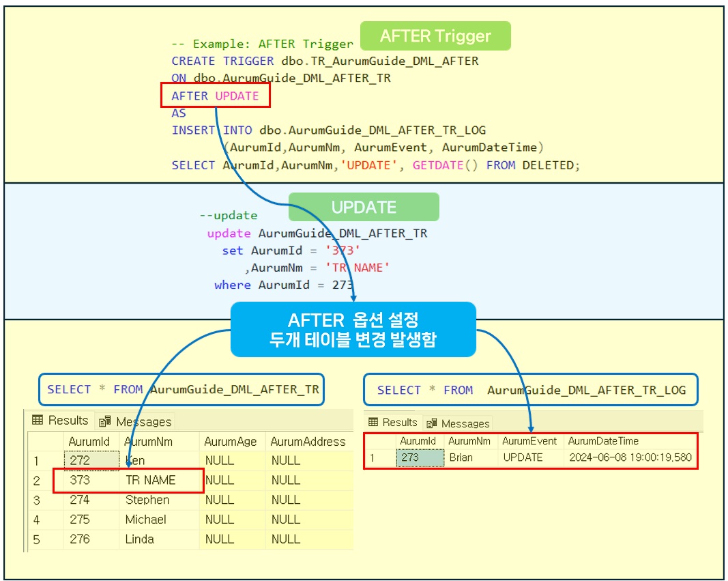728x581 pixels.
Task: Click the highlighted AFTER UPDATE clause
Action: click(215, 96)
